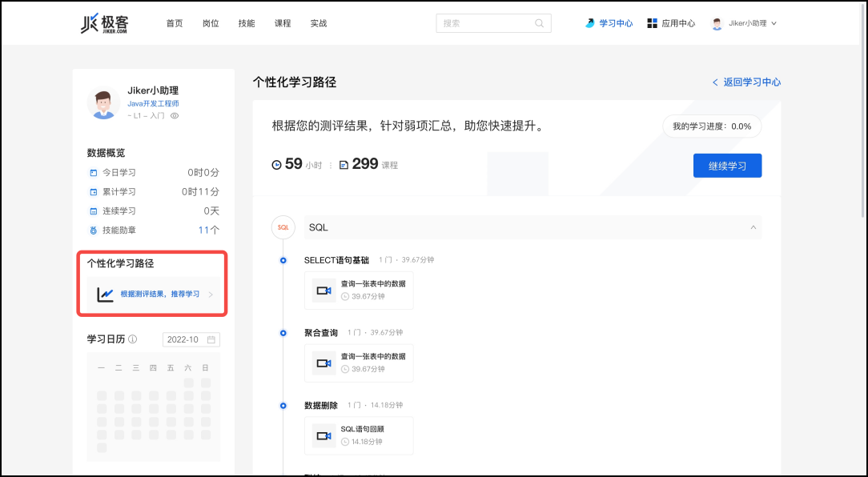Click the video icon under SELECT语句基础

pyautogui.click(x=323, y=291)
